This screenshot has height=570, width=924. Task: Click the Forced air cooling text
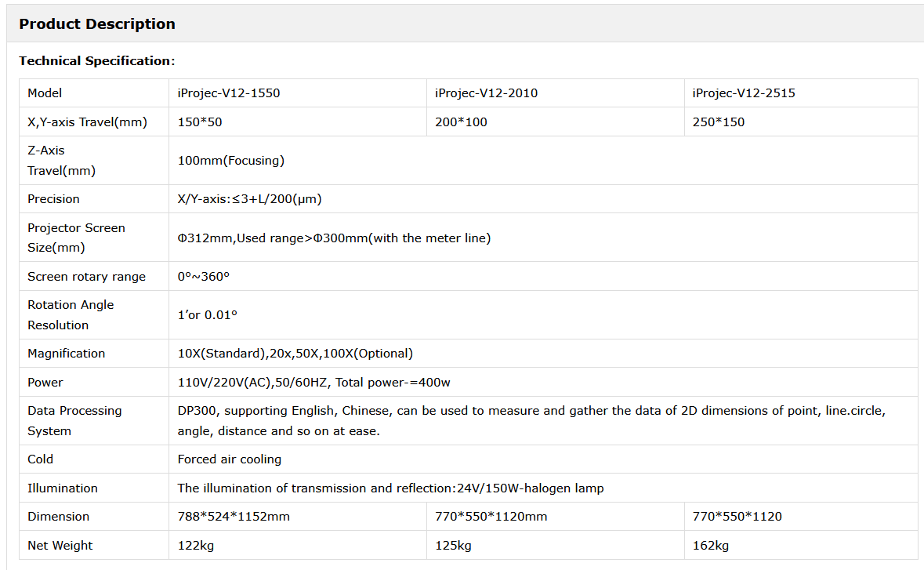tap(230, 459)
